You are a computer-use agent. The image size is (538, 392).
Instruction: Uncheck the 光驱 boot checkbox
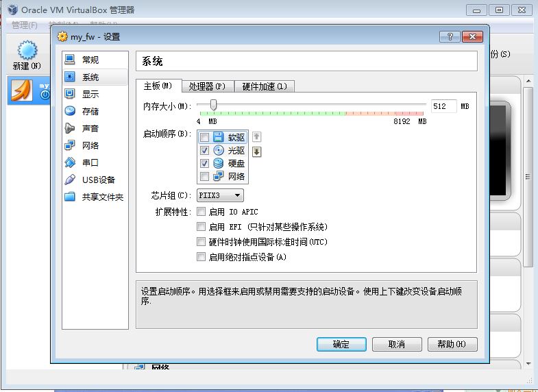[x=204, y=150]
